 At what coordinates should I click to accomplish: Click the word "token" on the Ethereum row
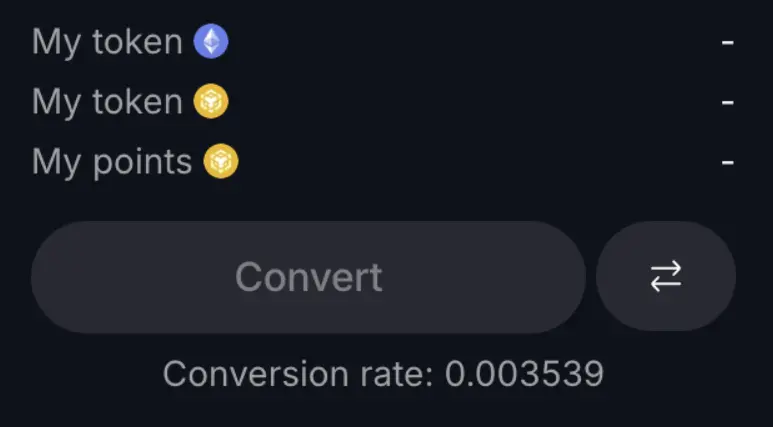click(136, 42)
